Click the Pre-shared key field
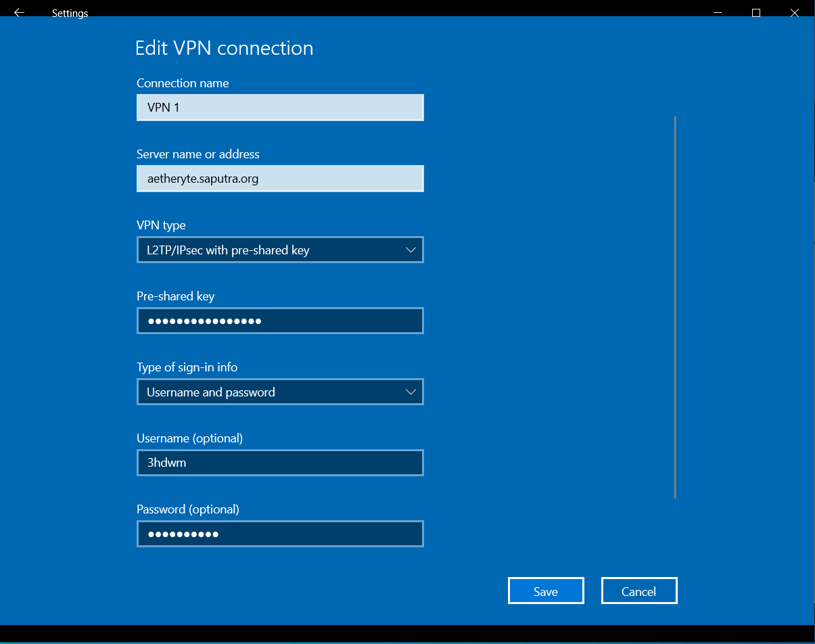Image resolution: width=815 pixels, height=644 pixels. (280, 320)
